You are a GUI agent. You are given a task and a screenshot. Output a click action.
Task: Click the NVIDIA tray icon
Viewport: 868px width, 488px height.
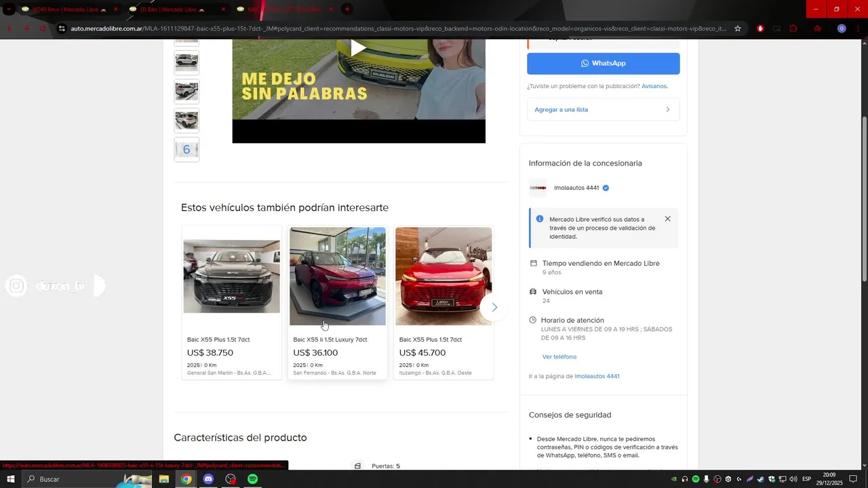pyautogui.click(x=674, y=479)
